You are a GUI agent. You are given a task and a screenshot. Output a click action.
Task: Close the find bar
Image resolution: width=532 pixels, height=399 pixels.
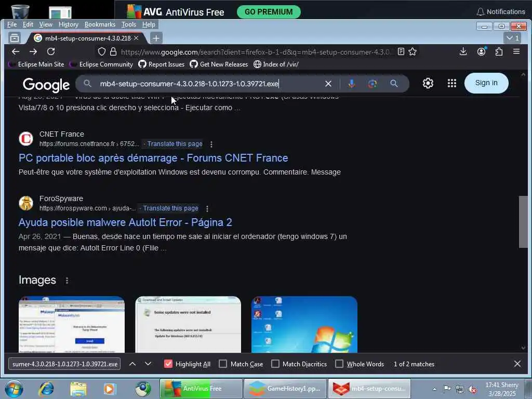point(517,364)
